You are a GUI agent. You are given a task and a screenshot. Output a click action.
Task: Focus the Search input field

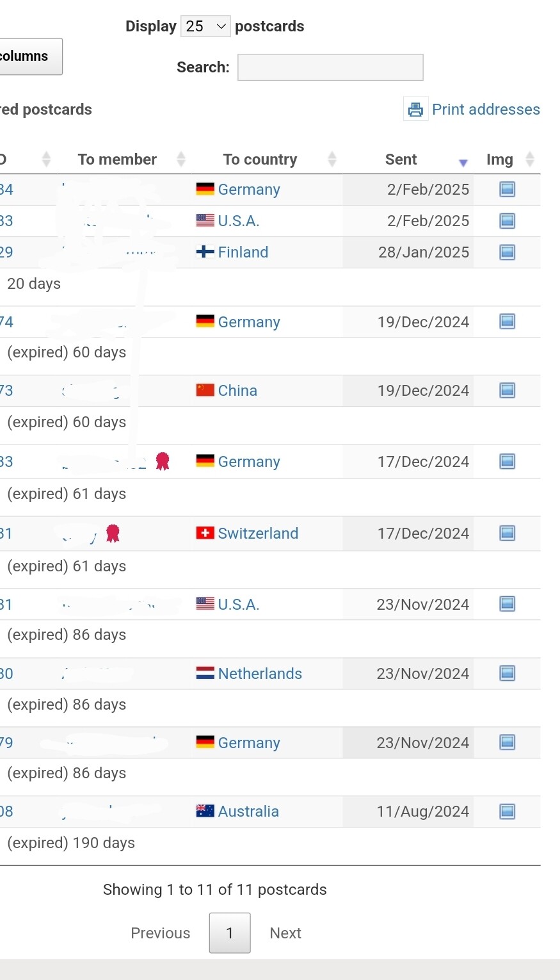(330, 67)
